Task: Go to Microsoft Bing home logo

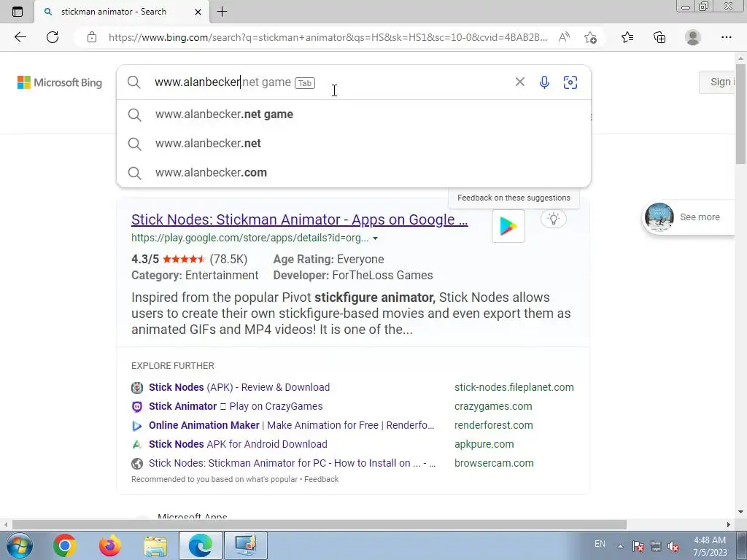Action: point(60,82)
